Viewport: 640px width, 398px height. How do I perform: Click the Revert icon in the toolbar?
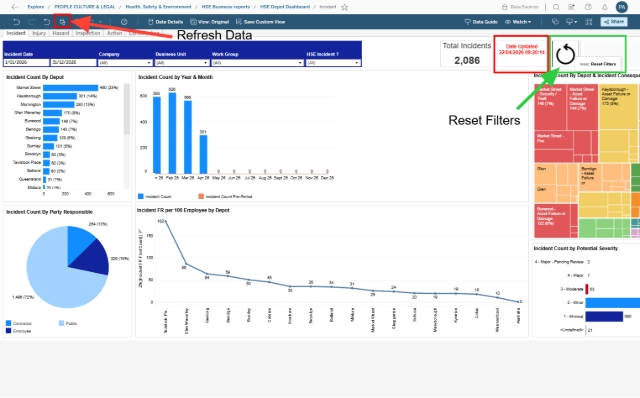(47, 22)
